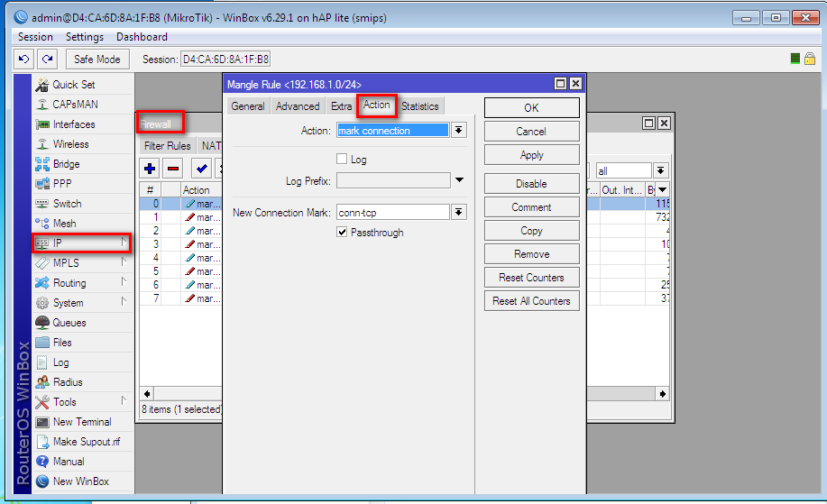Uncheck the Passthrough checkbox

(x=342, y=232)
